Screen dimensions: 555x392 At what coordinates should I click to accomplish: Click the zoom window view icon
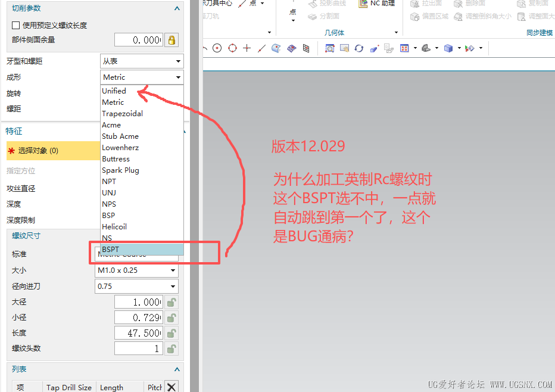(330, 48)
